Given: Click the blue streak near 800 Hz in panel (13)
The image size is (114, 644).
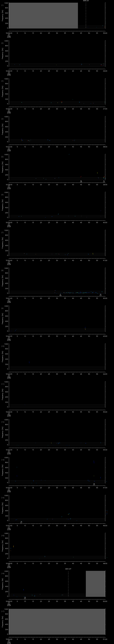Looking at the screenshot, I should (x=94, y=462).
